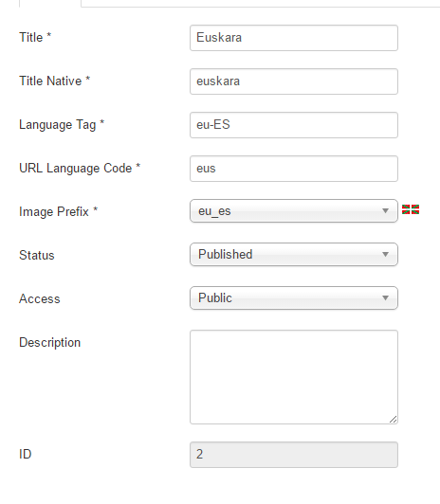Focus the Title Native input field

(x=294, y=81)
